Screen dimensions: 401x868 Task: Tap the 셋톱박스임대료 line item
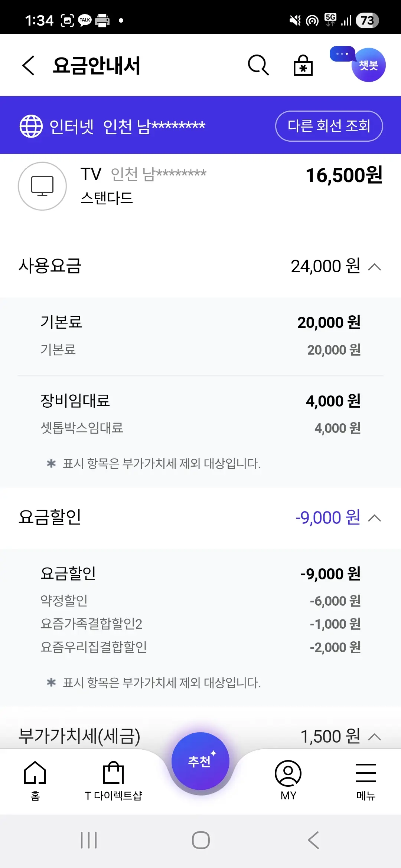pos(200,428)
